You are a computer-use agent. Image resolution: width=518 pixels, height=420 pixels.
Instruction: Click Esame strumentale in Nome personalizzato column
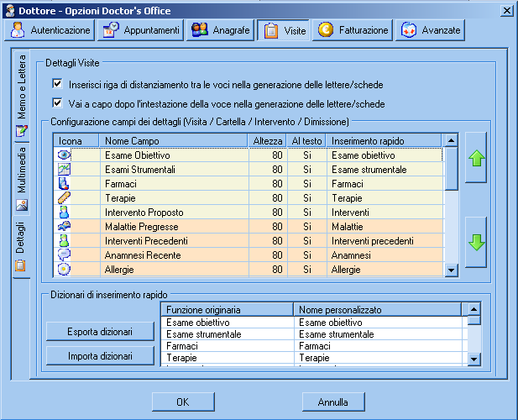pos(378,334)
